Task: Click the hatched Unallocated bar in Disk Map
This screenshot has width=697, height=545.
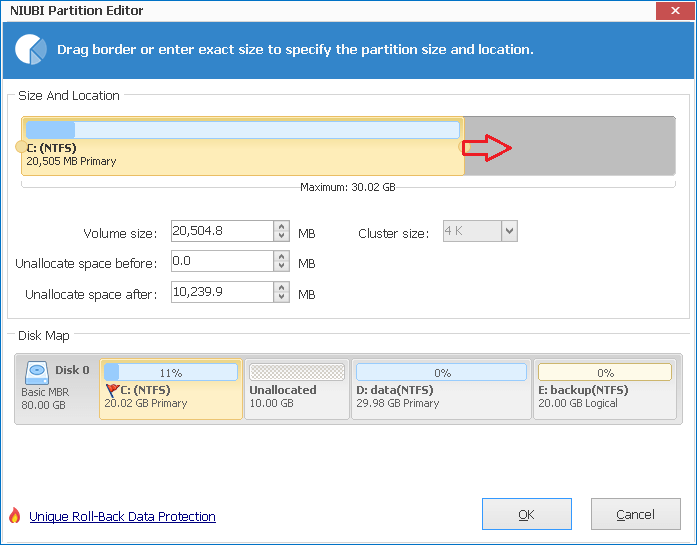Action: click(x=297, y=373)
